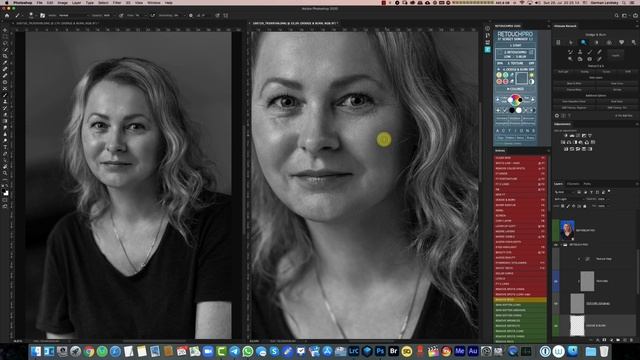The image size is (640, 360).
Task: Click the color wheel in RetouchPro panel
Action: (515, 99)
